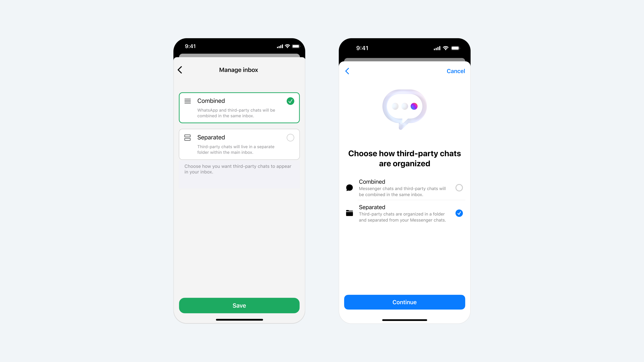Click the combined inbox list icon
The width and height of the screenshot is (644, 362).
[188, 101]
